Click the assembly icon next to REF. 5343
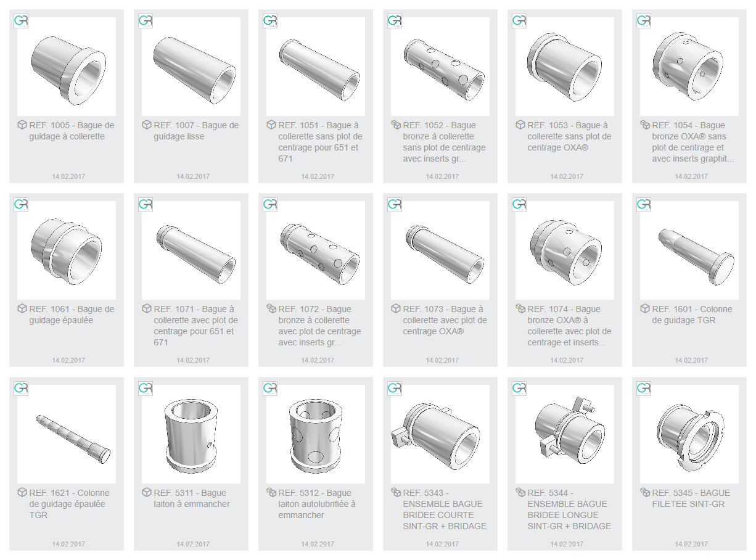The image size is (756, 560). pyautogui.click(x=396, y=493)
